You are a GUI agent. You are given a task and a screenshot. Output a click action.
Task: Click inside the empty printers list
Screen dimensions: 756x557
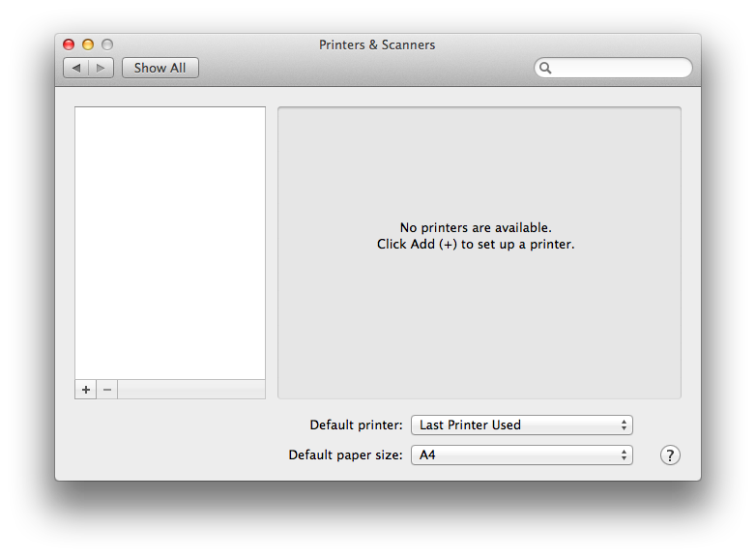(x=170, y=242)
